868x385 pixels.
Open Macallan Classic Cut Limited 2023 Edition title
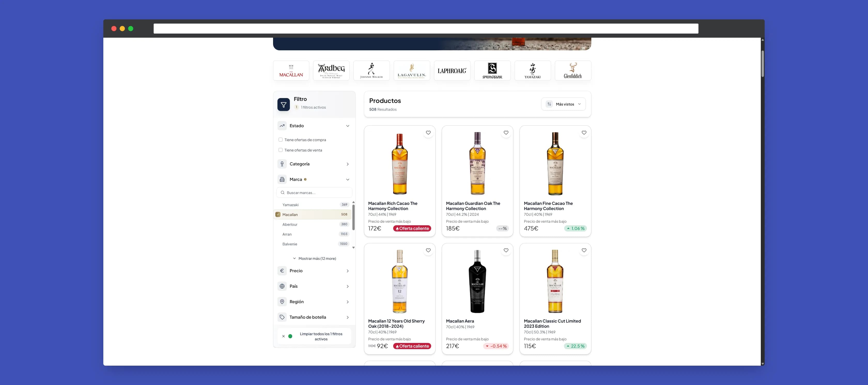552,324
